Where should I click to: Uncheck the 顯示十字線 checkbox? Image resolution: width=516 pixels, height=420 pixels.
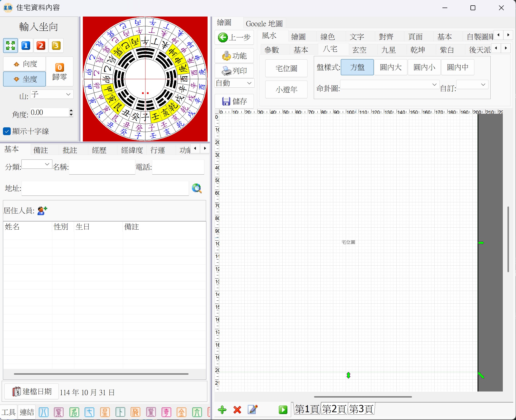pyautogui.click(x=7, y=131)
